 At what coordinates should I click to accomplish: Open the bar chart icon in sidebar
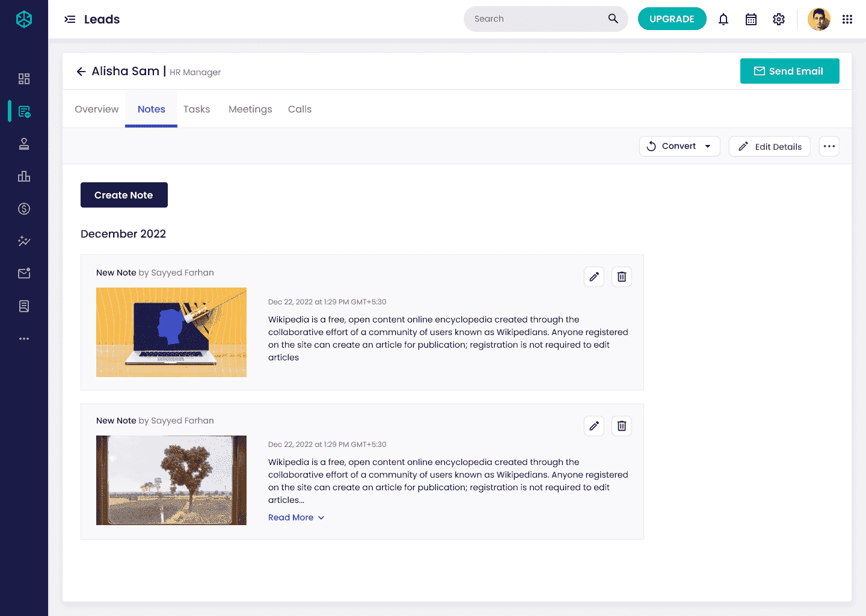click(24, 176)
